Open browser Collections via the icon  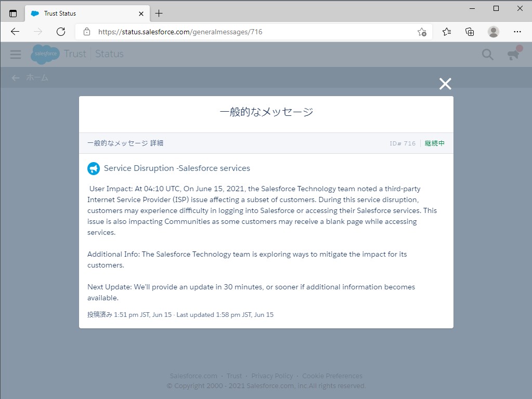pyautogui.click(x=469, y=32)
